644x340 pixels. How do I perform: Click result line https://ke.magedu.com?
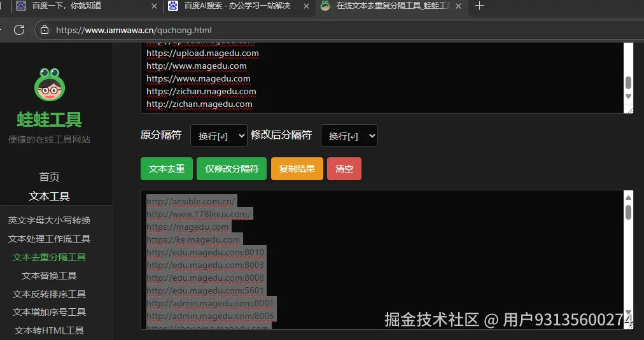pos(193,239)
